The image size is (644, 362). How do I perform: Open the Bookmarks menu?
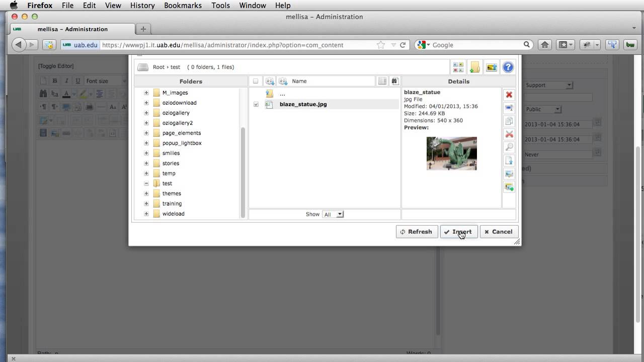[x=183, y=6]
